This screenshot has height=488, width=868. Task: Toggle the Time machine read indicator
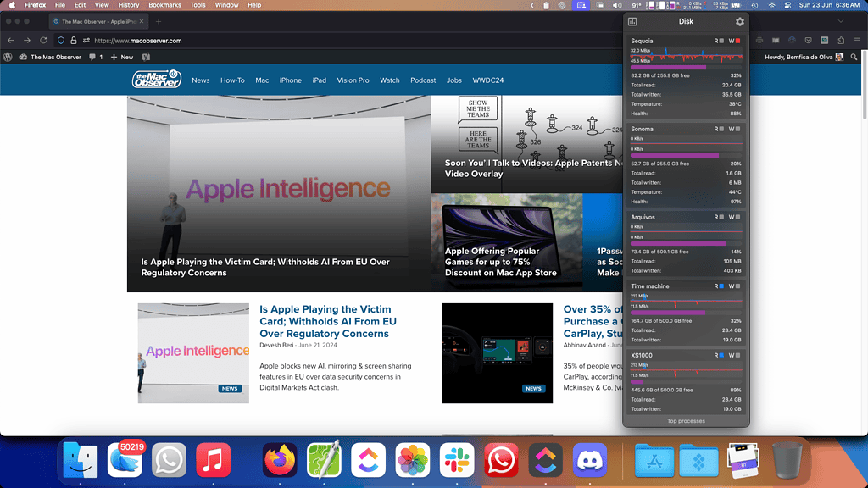point(721,286)
